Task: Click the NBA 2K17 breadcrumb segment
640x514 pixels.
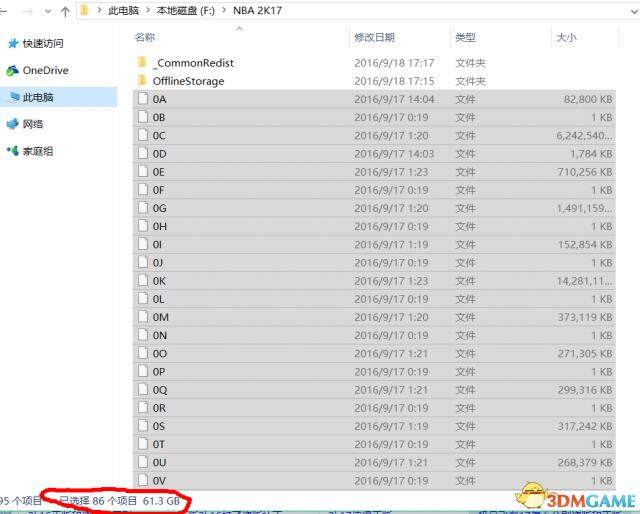Action: [x=258, y=11]
